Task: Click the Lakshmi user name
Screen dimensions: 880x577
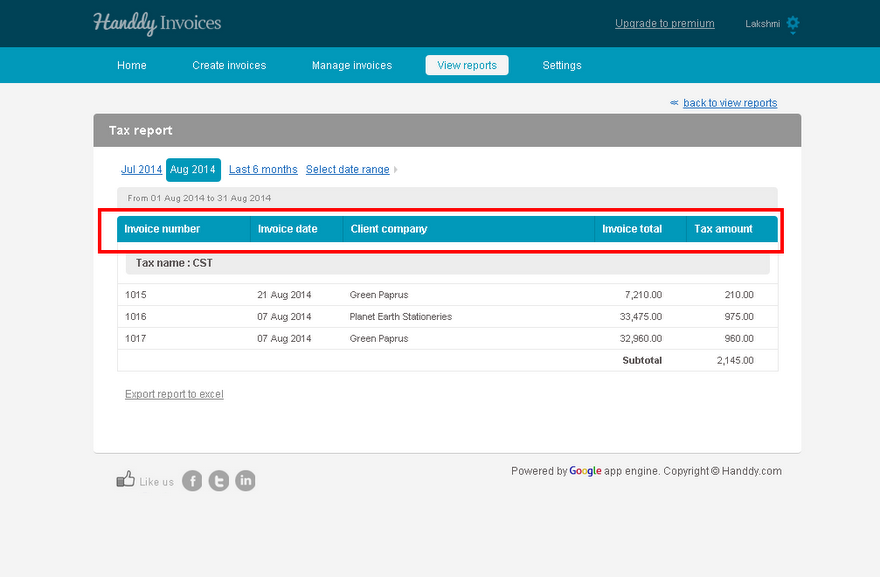Action: [762, 24]
